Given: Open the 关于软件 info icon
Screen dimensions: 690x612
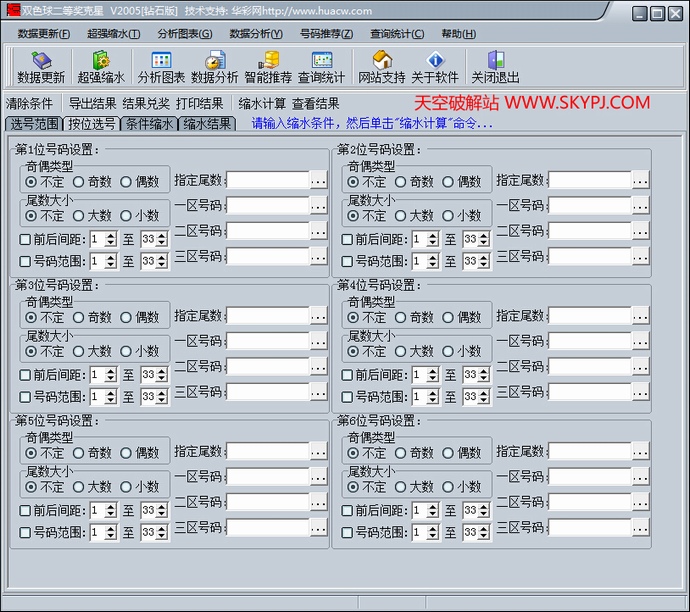Looking at the screenshot, I should 434,68.
